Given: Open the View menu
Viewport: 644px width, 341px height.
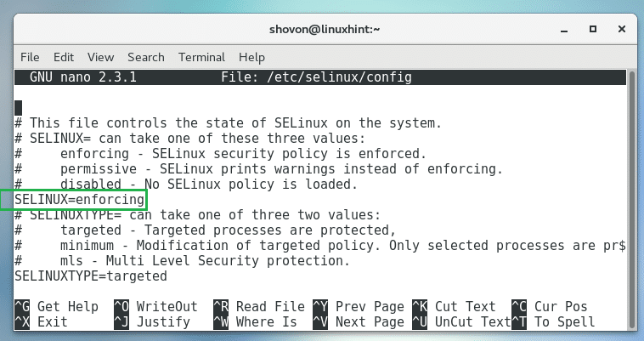Looking at the screenshot, I should point(100,57).
